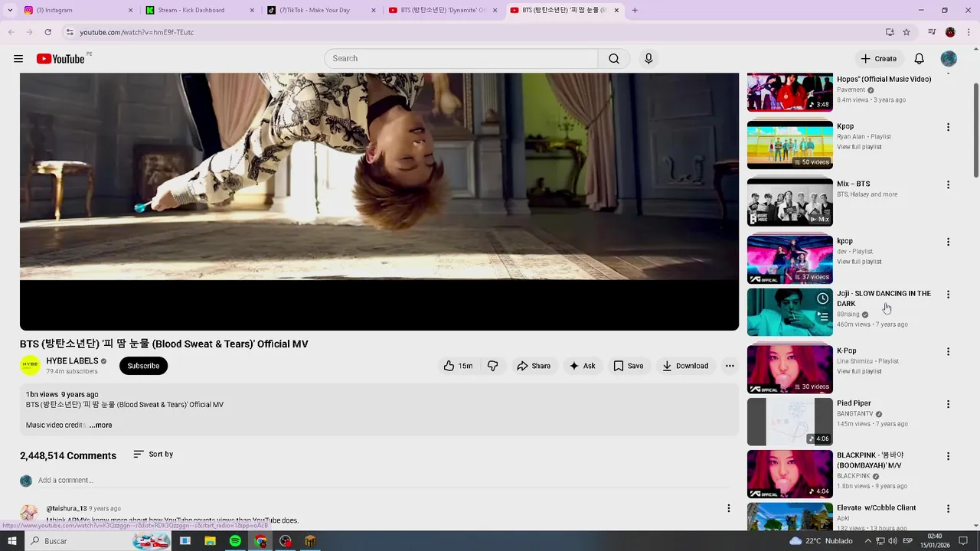Reload the page in the browser
The height and width of the screenshot is (551, 980).
pos(47,32)
